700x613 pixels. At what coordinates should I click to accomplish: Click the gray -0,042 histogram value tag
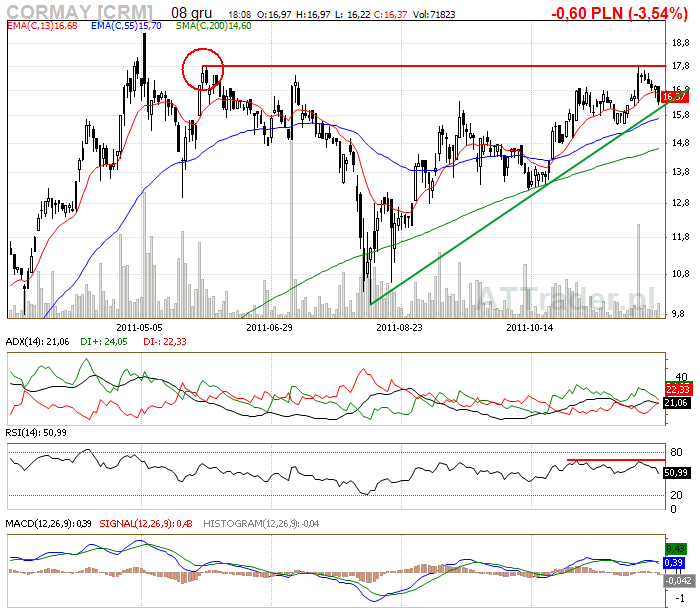[x=679, y=581]
